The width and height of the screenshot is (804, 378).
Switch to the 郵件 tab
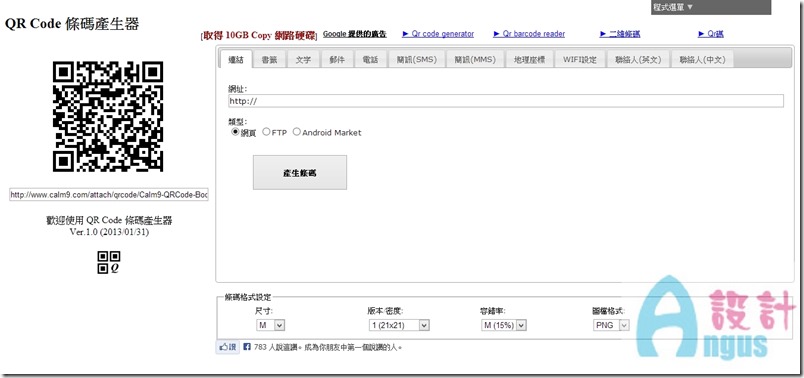tap(337, 59)
